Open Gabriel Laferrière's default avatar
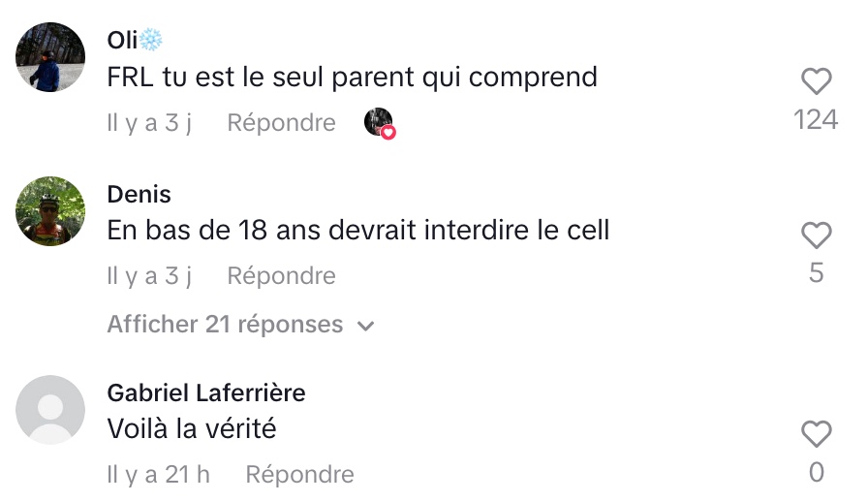This screenshot has height=502, width=868. (x=50, y=410)
